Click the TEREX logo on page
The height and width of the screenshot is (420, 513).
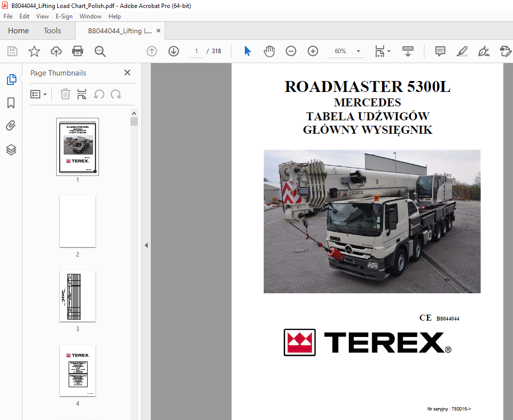[x=367, y=342]
